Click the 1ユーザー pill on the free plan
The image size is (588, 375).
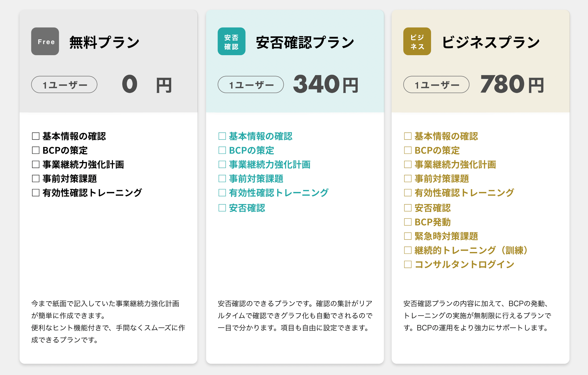pyautogui.click(x=64, y=85)
